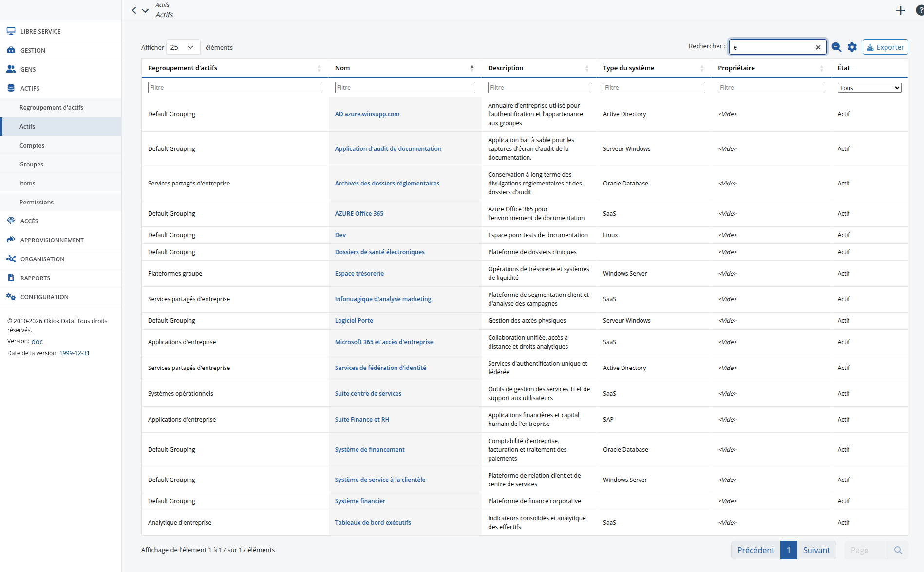Click the Actifs database icon
The image size is (924, 572).
tap(11, 88)
